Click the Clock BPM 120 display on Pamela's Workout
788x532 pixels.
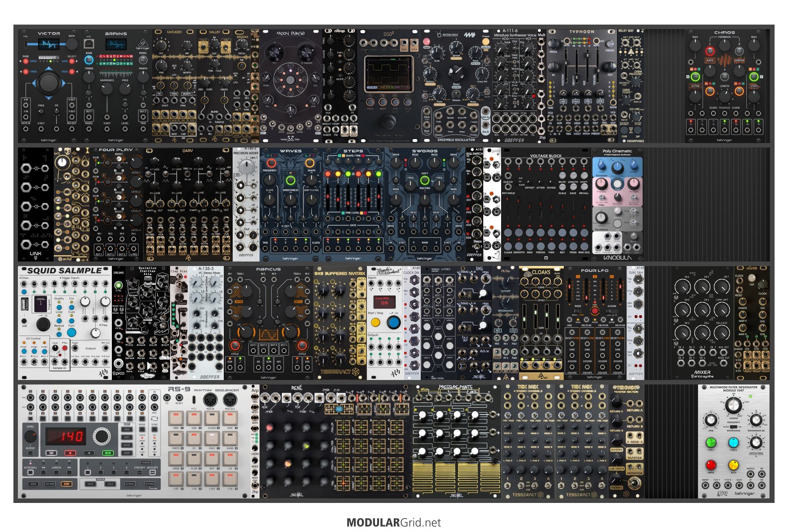[384, 302]
